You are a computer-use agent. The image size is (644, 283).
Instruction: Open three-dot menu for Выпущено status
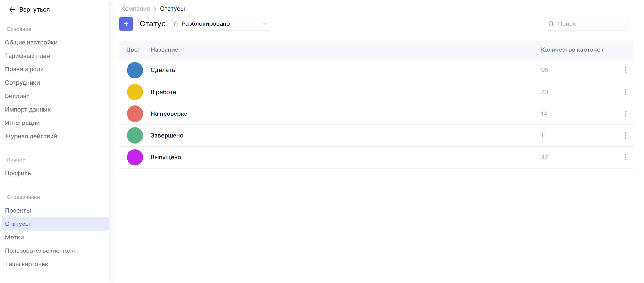click(625, 157)
